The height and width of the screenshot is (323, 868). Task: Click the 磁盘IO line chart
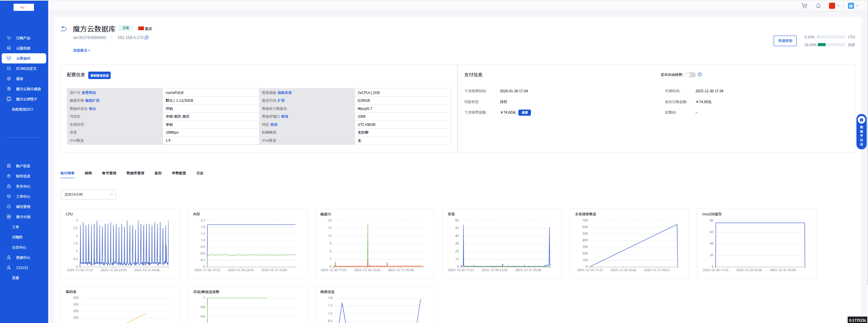(375, 244)
